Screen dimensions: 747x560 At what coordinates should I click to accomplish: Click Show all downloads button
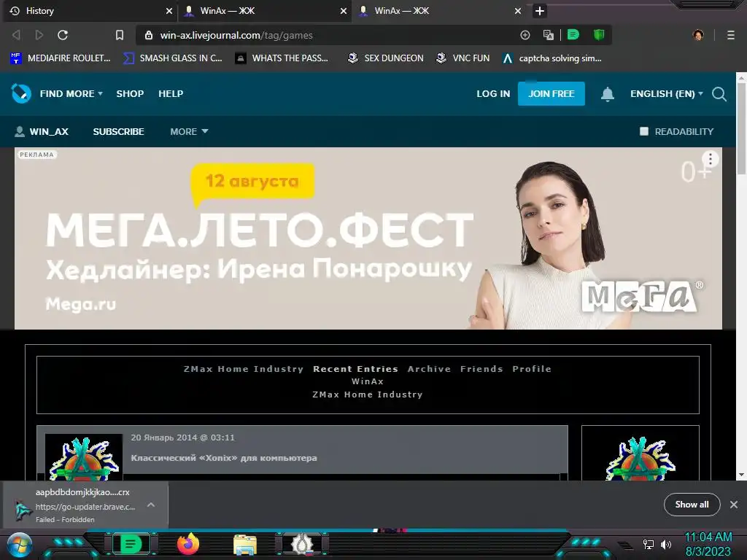(692, 505)
